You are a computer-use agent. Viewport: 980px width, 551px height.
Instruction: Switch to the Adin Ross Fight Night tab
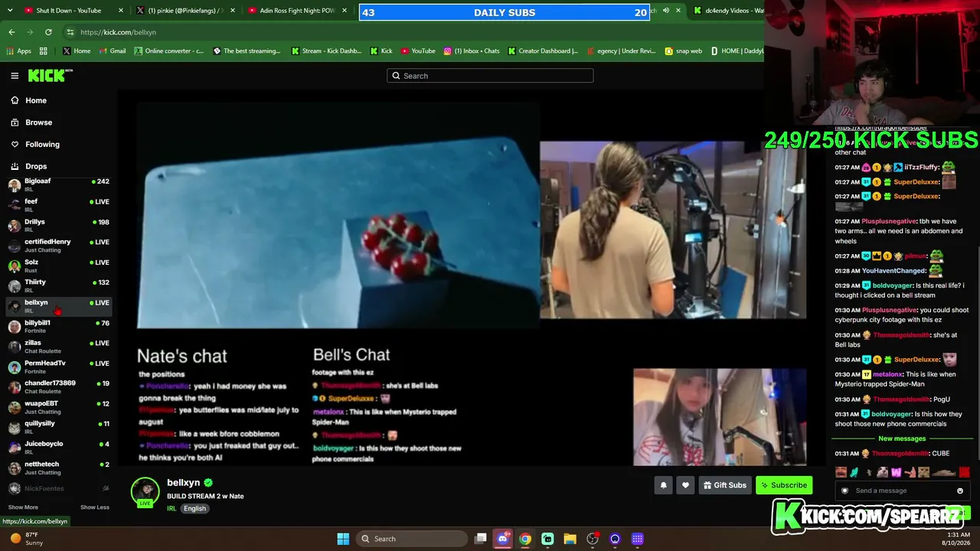(x=297, y=11)
